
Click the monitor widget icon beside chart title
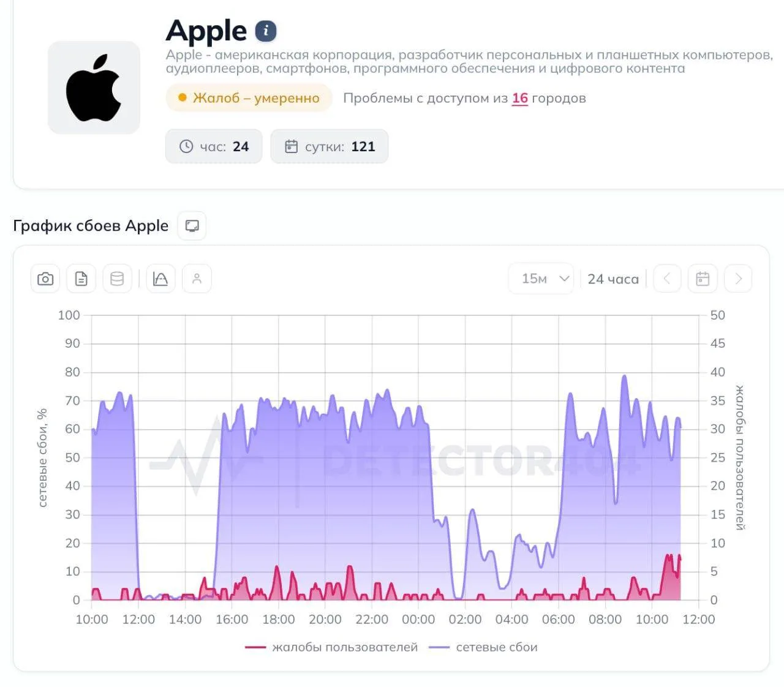click(x=192, y=226)
